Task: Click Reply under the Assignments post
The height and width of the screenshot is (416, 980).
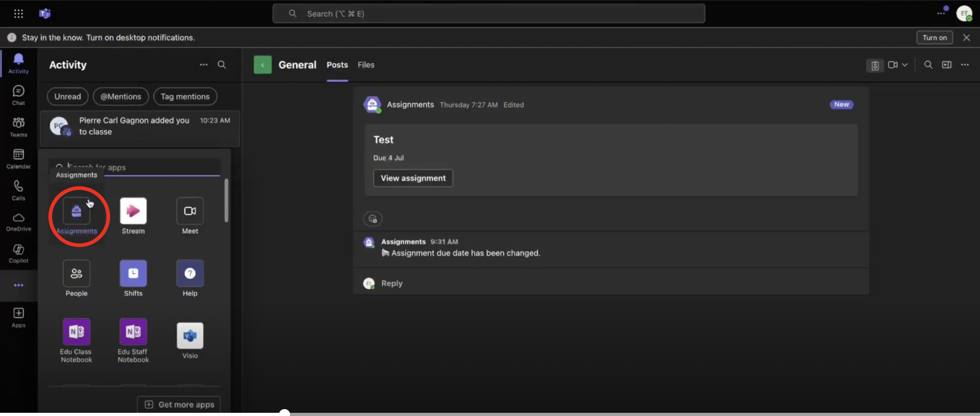Action: click(392, 283)
